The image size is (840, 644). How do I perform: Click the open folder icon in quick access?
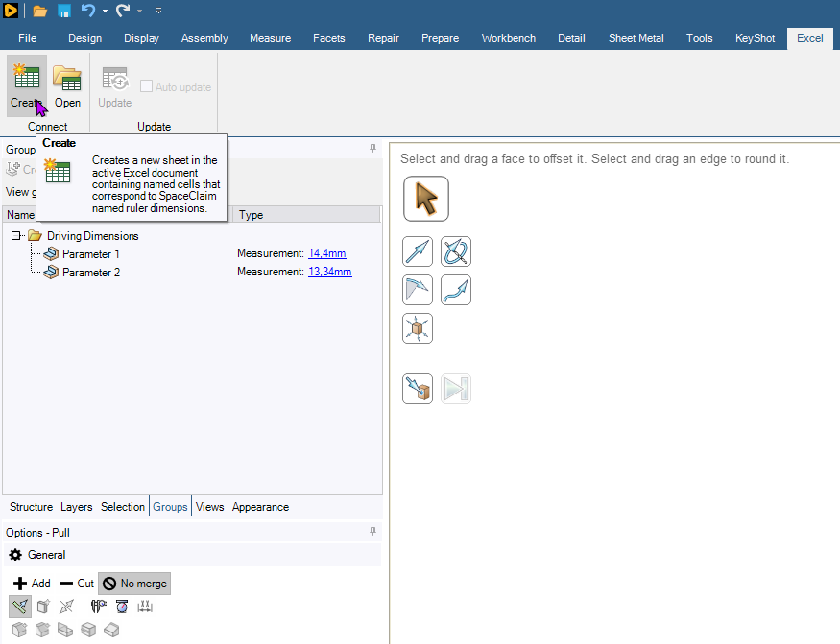pyautogui.click(x=39, y=11)
